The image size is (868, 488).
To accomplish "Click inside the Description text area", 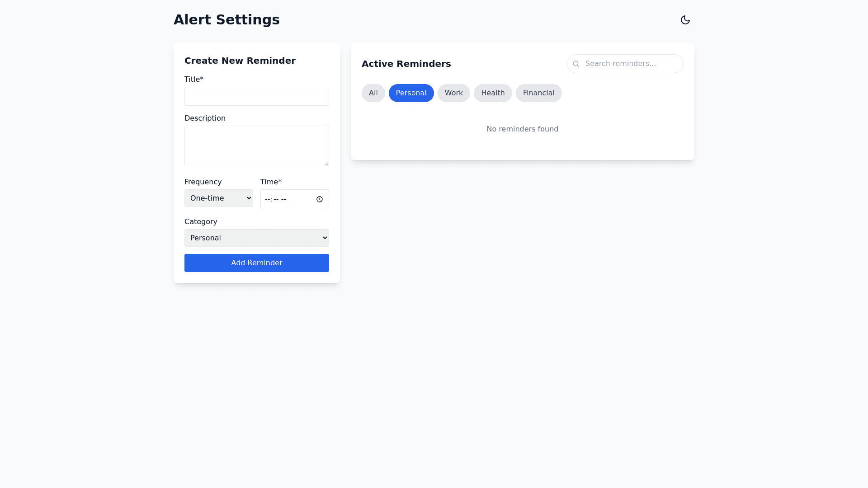I will coord(256,145).
